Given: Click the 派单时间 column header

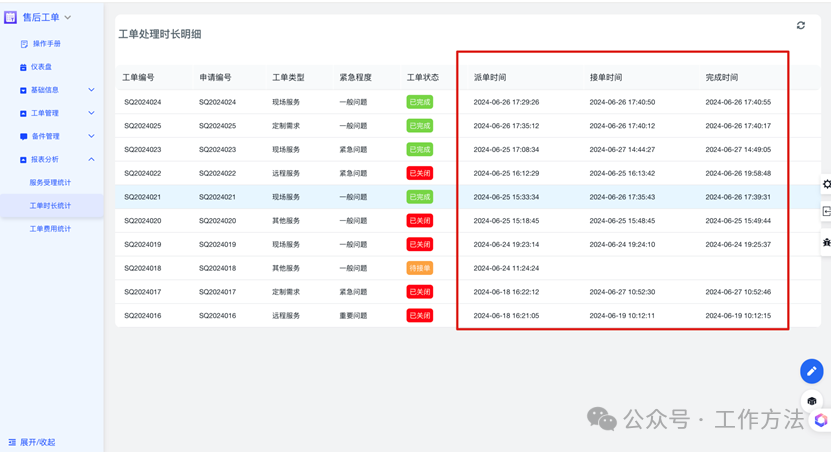Looking at the screenshot, I should coord(490,77).
